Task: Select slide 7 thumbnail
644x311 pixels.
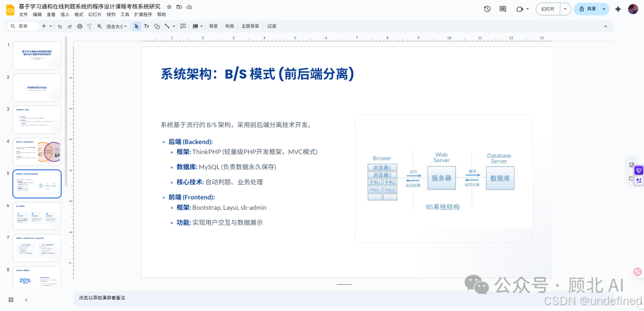Action: (37, 248)
